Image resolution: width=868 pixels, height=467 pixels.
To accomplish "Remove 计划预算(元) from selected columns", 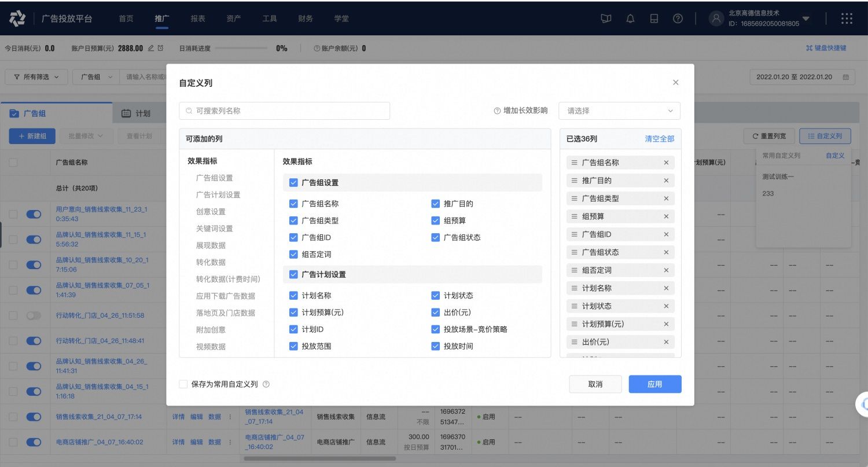I will coord(666,324).
